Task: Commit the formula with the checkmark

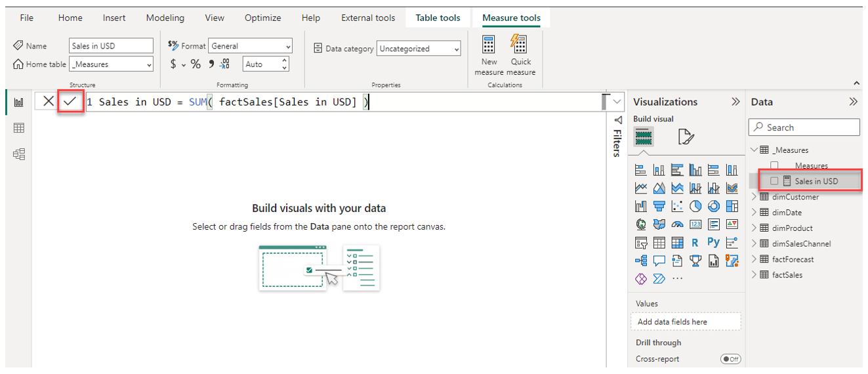Action: (x=70, y=102)
